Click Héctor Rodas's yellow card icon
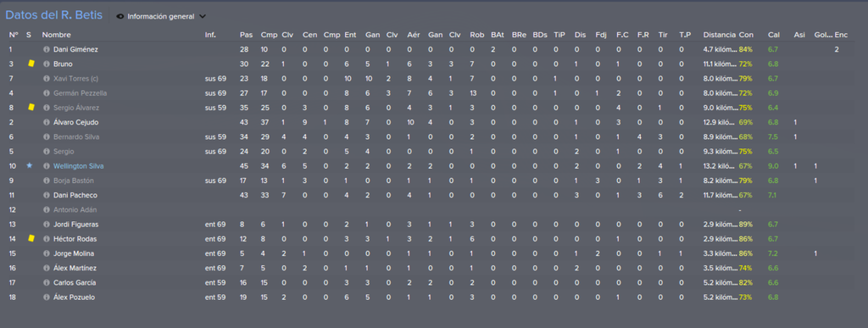The image size is (868, 328). tap(31, 238)
